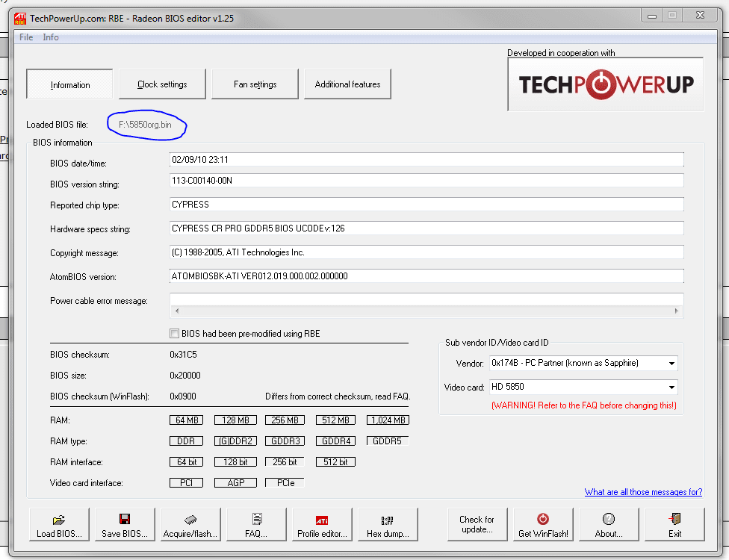The image size is (729, 560).
Task: Select the 128 MB RAM indicator
Action: point(235,420)
